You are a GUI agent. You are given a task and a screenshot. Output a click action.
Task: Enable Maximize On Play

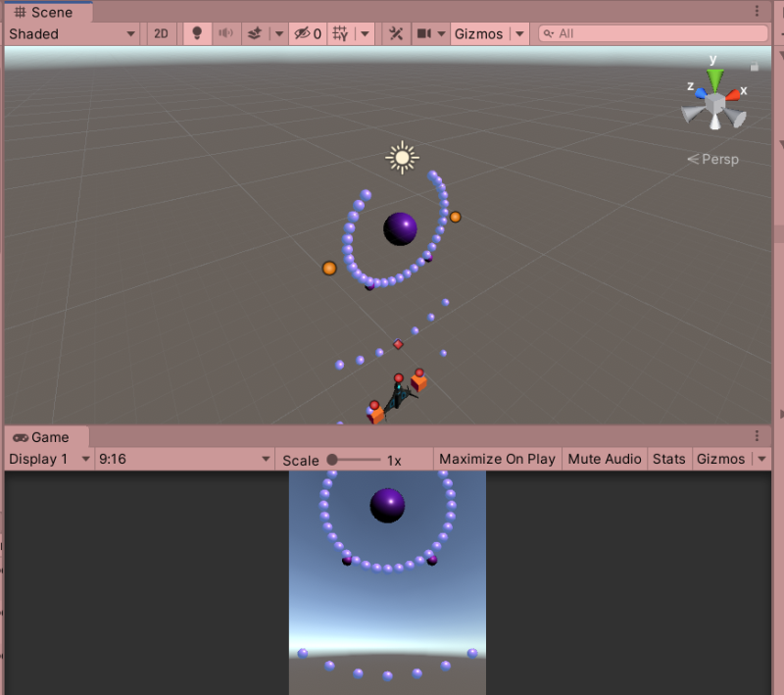pyautogui.click(x=497, y=458)
